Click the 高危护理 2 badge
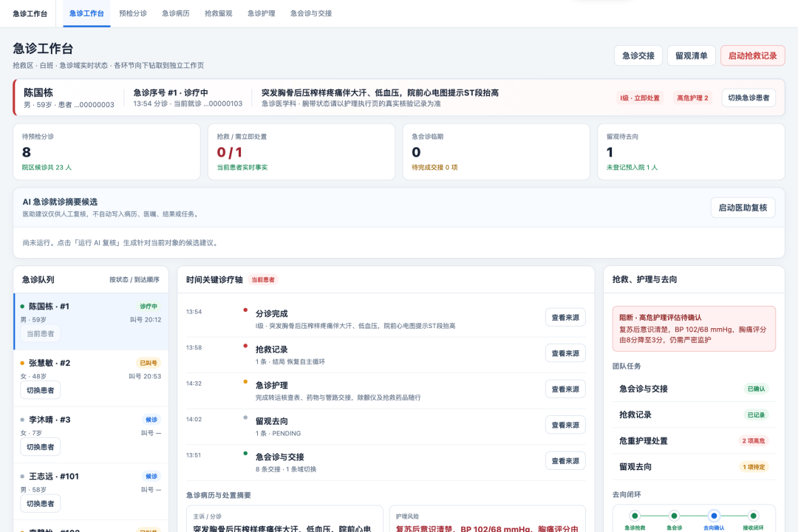 (x=692, y=98)
